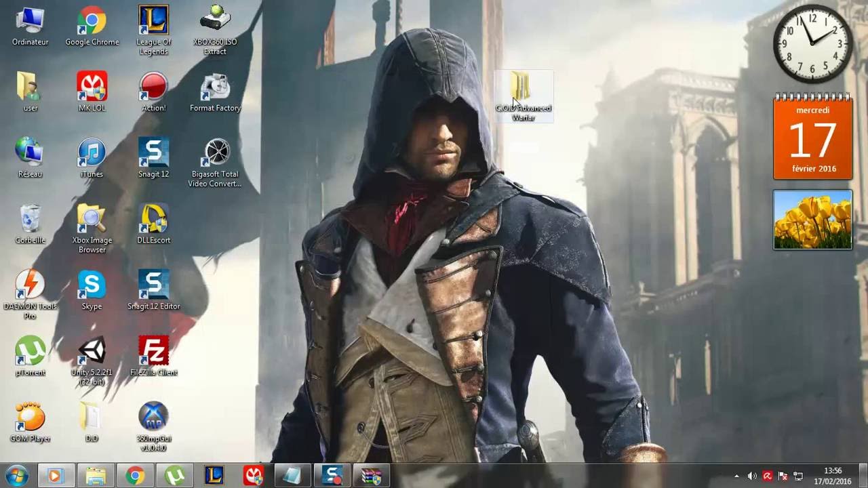
Task: Select the iTunes desktop shortcut
Action: tap(92, 159)
